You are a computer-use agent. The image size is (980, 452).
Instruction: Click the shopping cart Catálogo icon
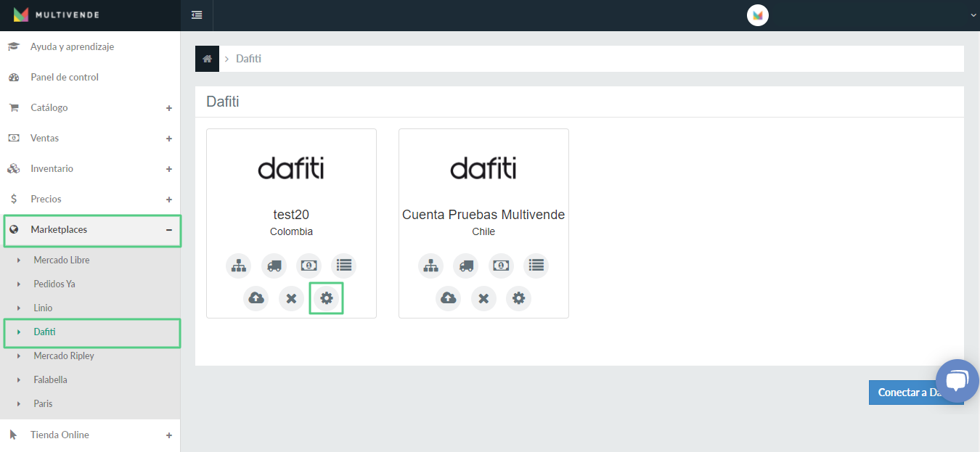point(13,107)
